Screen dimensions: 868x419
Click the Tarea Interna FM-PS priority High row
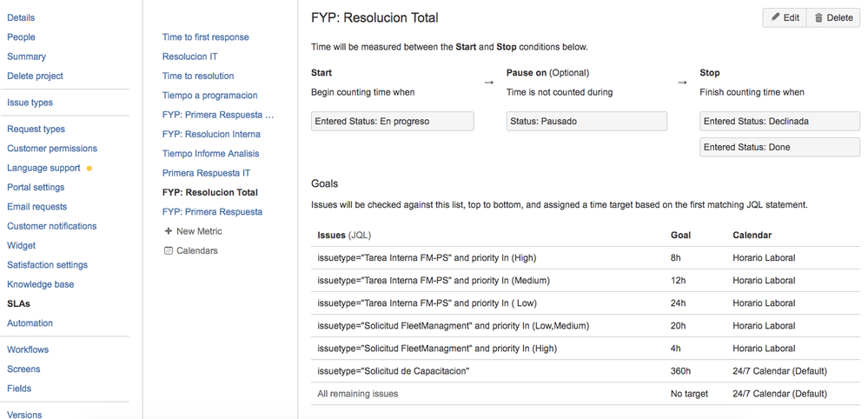click(586, 258)
